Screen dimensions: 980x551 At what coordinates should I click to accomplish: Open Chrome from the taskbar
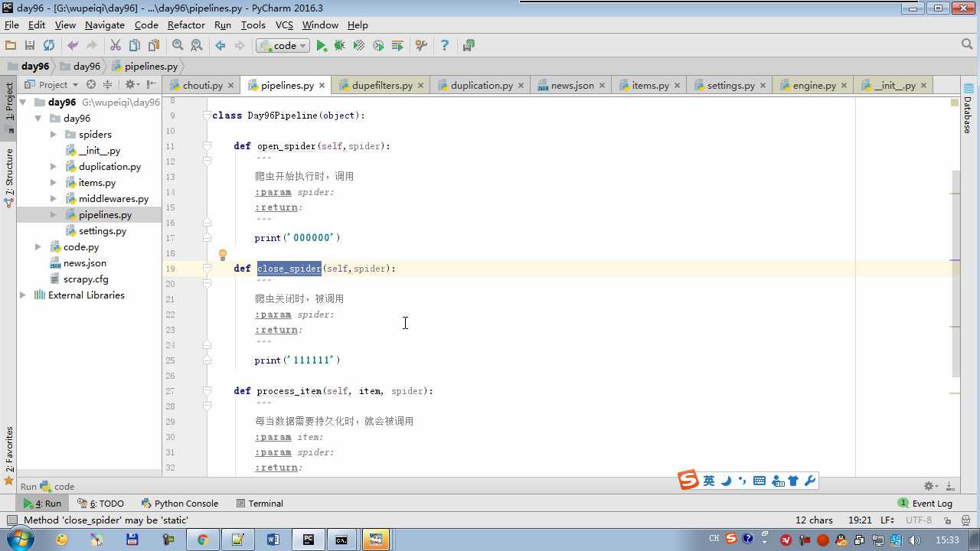point(203,540)
